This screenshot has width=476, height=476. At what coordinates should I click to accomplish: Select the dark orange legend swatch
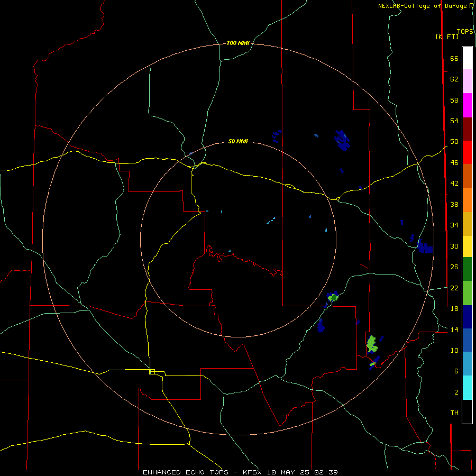tap(467, 176)
